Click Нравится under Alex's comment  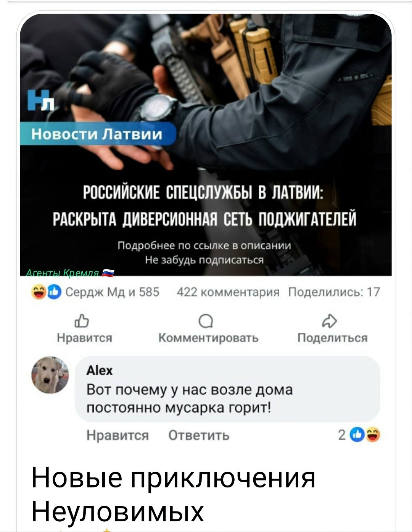[x=117, y=435]
